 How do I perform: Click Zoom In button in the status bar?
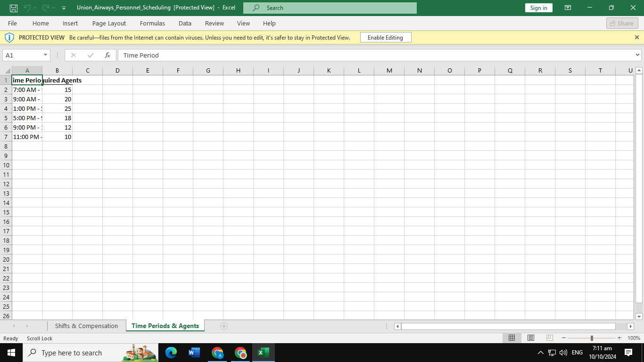click(619, 338)
